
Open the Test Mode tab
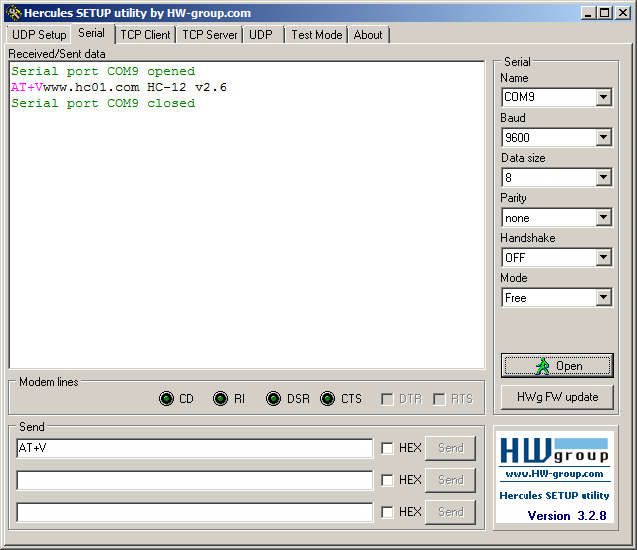[x=317, y=35]
